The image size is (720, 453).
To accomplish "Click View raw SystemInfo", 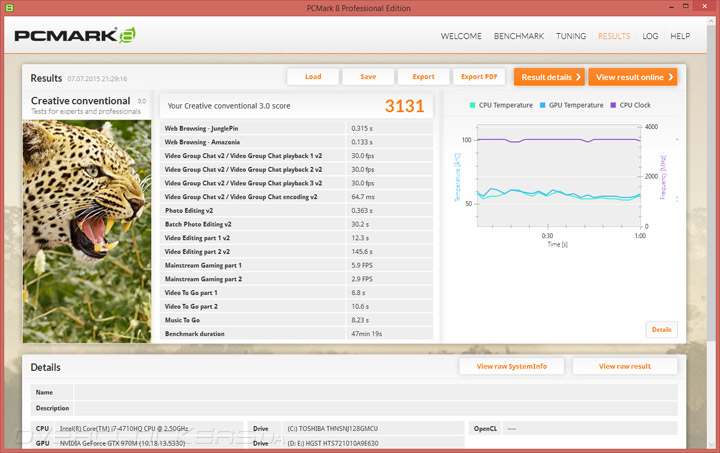I will coord(512,366).
